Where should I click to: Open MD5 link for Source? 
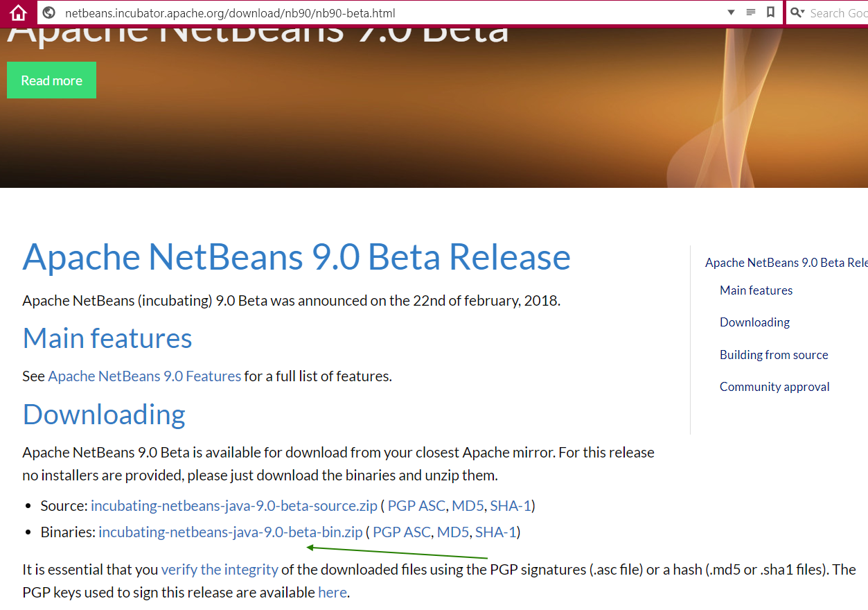tap(468, 505)
